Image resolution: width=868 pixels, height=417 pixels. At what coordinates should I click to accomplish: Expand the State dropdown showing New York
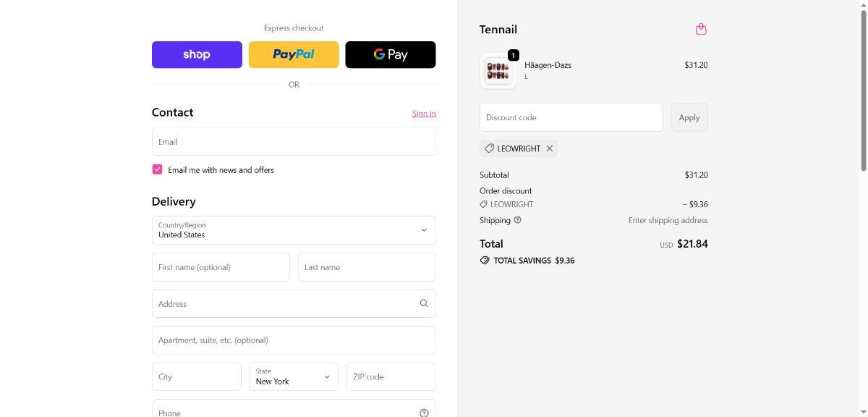point(294,376)
